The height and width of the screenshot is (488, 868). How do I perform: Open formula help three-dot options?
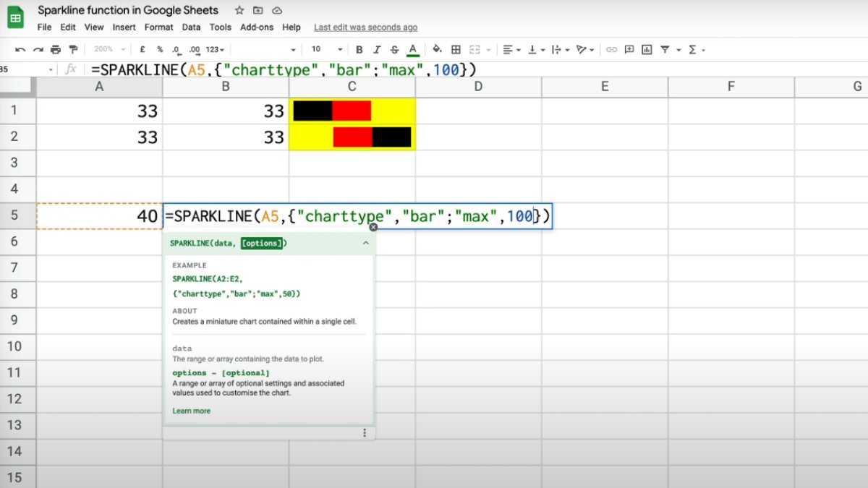click(x=365, y=432)
